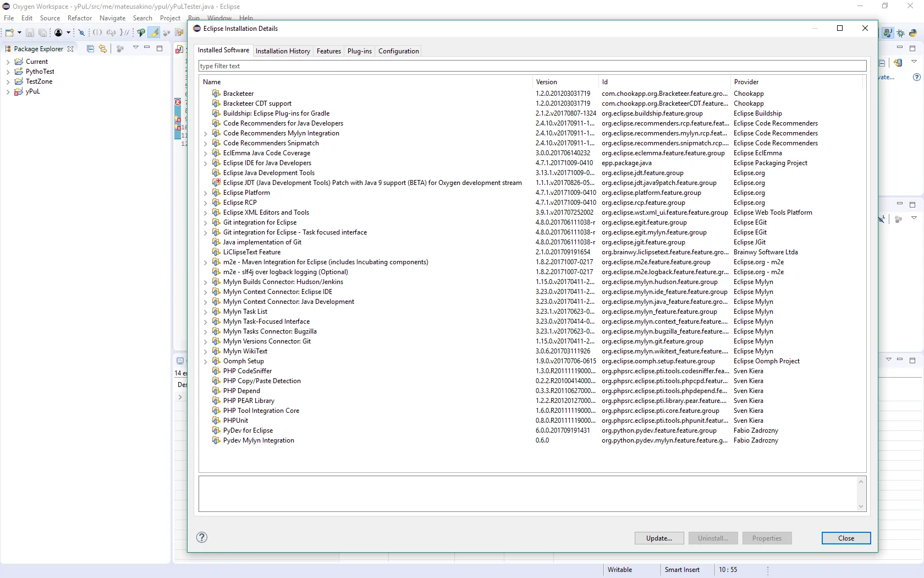The width and height of the screenshot is (924, 578).
Task: Click the Uninstall... button
Action: (x=713, y=538)
